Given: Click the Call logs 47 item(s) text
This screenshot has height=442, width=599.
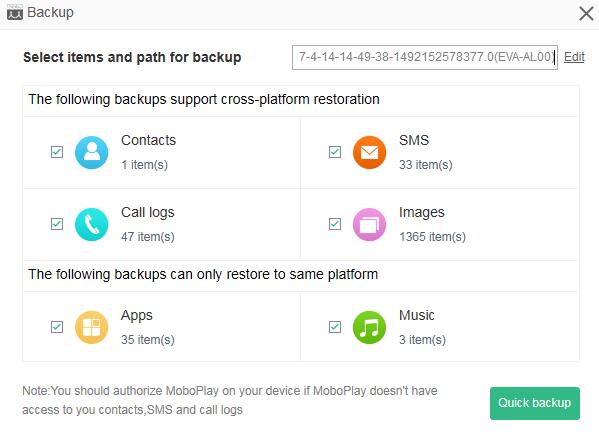Looking at the screenshot, I should click(148, 237).
